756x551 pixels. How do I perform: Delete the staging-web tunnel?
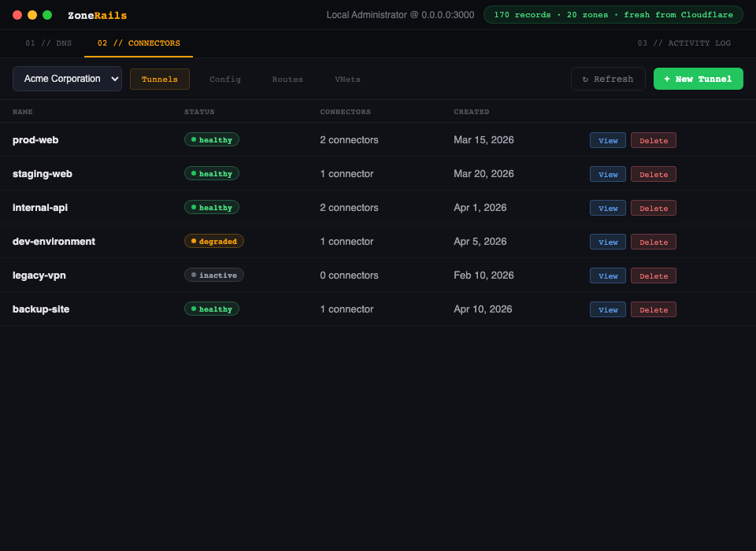[653, 174]
